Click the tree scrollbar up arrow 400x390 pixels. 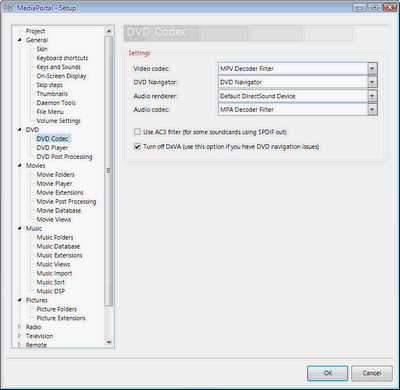coord(109,31)
